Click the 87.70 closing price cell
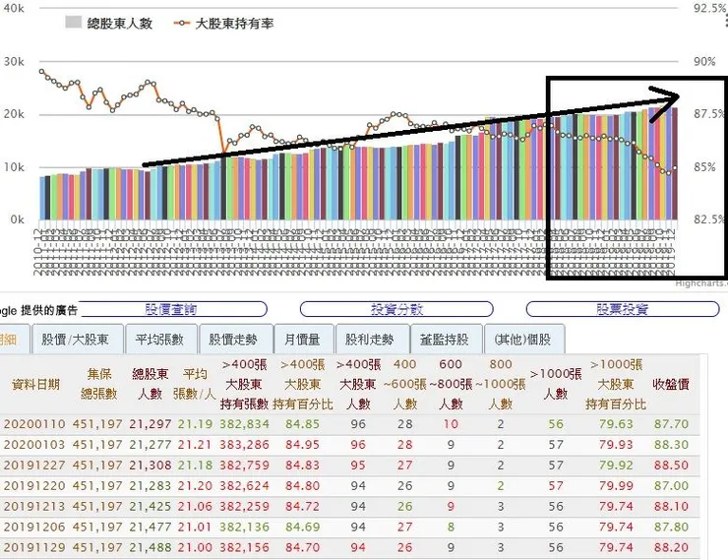The image size is (728, 560). coord(671,424)
